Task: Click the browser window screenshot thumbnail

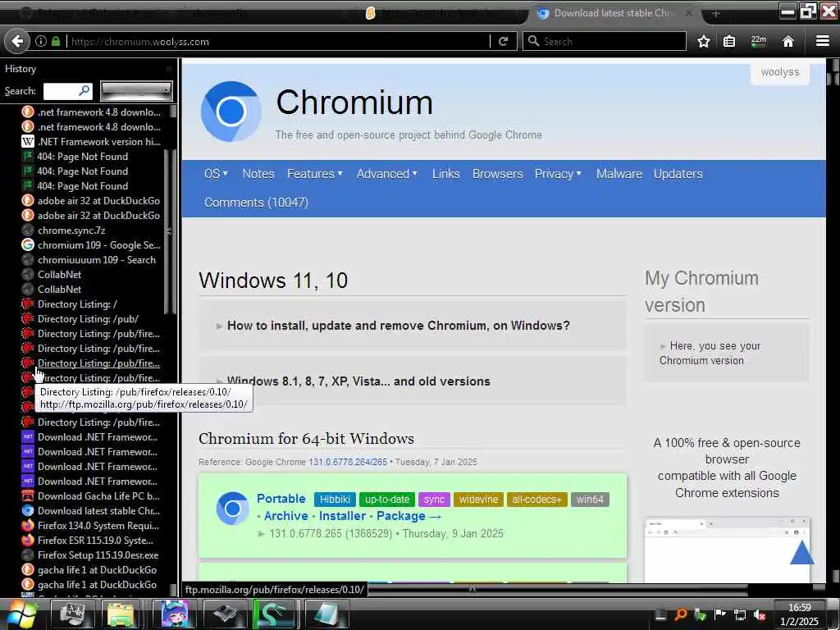Action: (x=727, y=549)
